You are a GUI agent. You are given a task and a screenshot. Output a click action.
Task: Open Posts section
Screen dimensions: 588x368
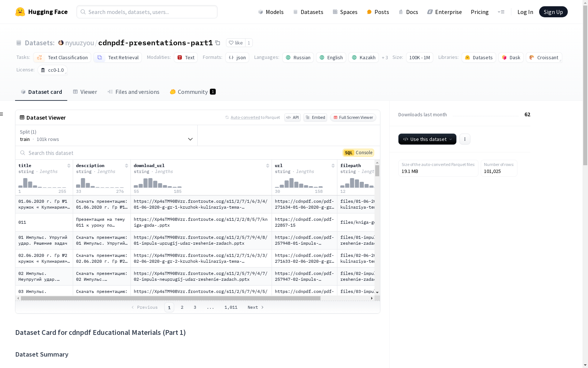coord(378,12)
